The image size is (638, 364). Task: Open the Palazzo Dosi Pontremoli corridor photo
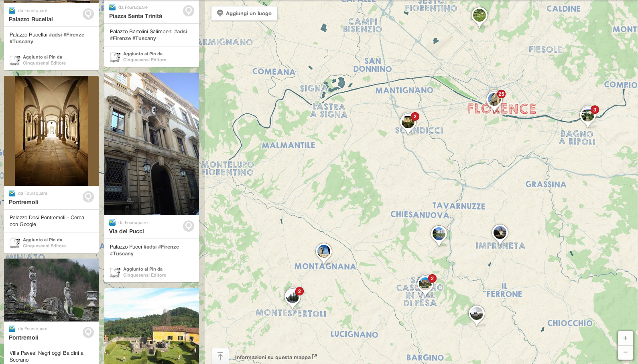click(x=51, y=131)
